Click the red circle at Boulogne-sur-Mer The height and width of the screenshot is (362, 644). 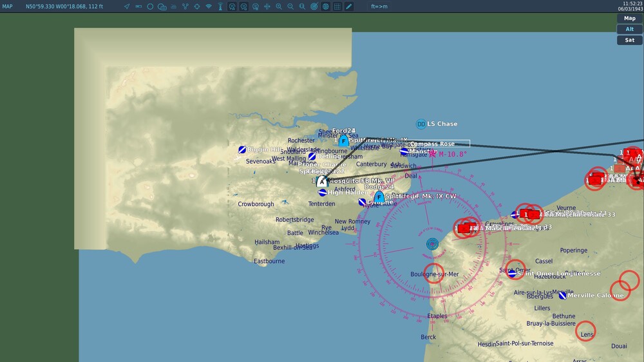pos(433,274)
